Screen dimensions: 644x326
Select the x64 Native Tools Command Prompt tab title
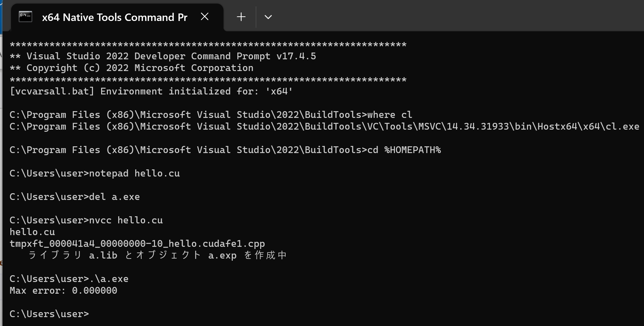[x=115, y=17]
